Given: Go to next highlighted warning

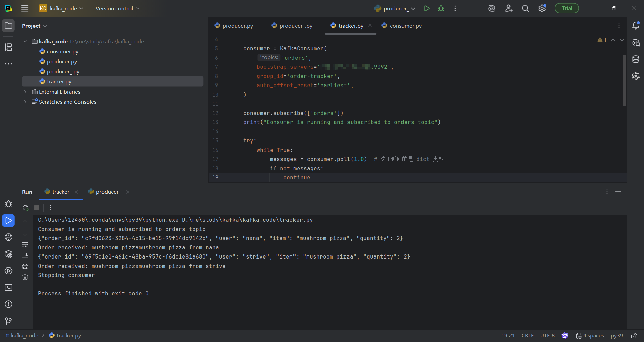Looking at the screenshot, I should [x=622, y=40].
